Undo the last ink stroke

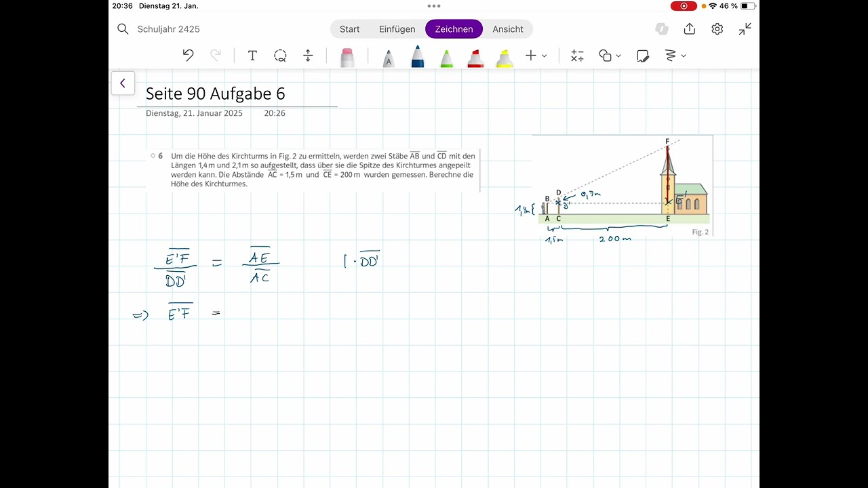[x=189, y=56]
